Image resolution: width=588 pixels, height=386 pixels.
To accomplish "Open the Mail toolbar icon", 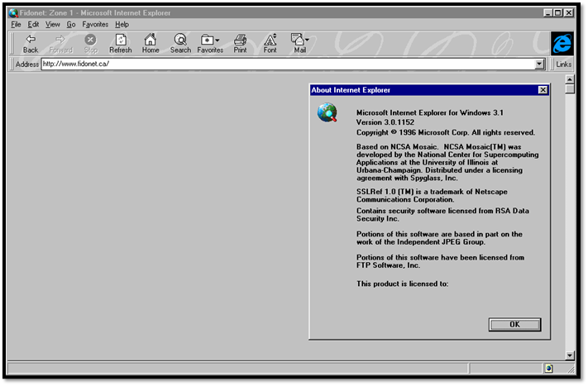I will (299, 40).
